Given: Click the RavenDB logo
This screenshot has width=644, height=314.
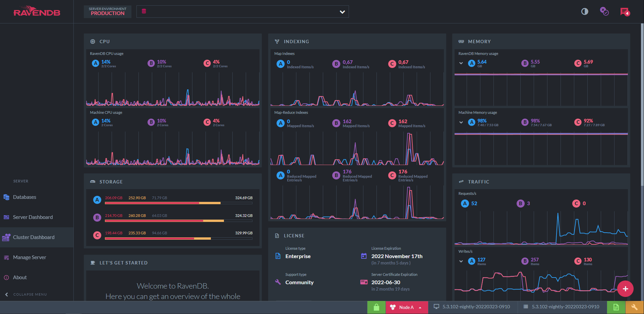Looking at the screenshot, I should tap(37, 11).
